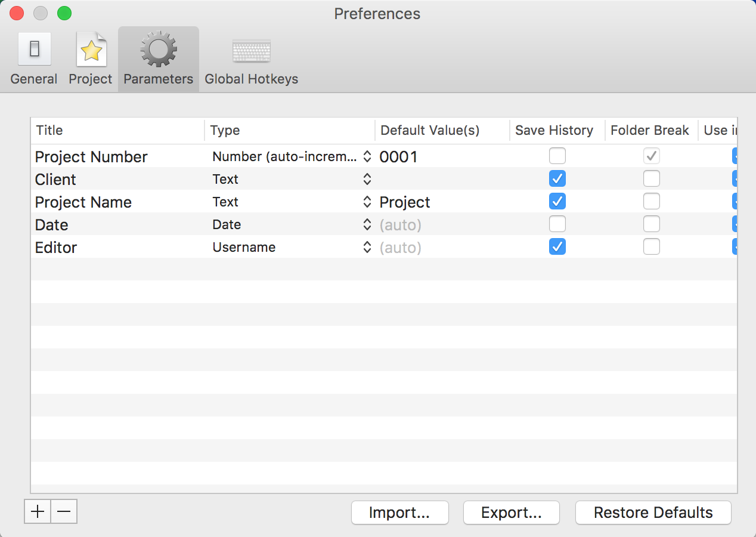Click the green zoom window button
The width and height of the screenshot is (756, 537).
pyautogui.click(x=64, y=13)
